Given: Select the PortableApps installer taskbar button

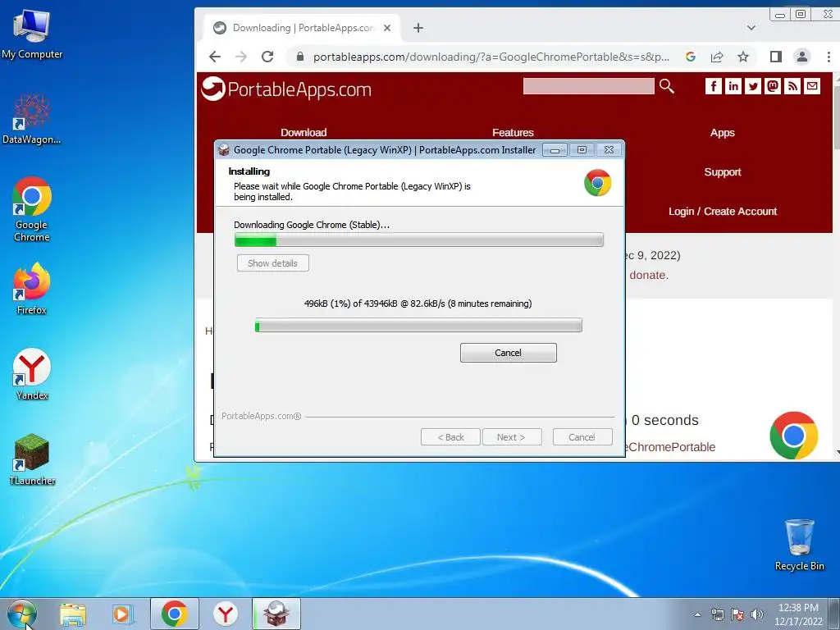Looking at the screenshot, I should click(276, 614).
